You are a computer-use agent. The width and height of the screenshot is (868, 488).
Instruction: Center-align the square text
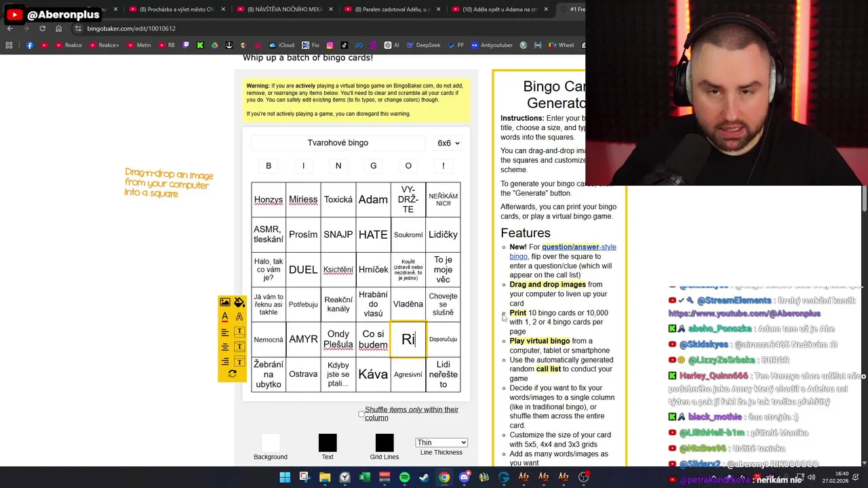point(225,347)
